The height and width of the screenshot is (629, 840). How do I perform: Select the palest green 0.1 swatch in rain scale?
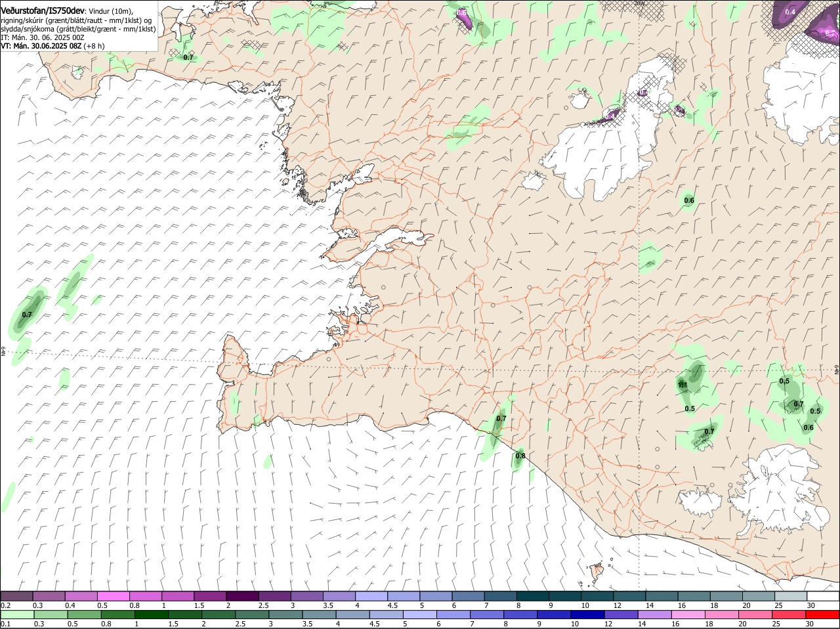17,615
